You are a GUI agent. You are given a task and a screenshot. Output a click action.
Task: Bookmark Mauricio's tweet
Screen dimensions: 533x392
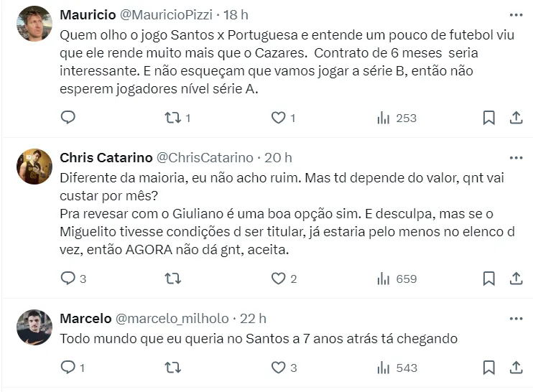pos(488,118)
